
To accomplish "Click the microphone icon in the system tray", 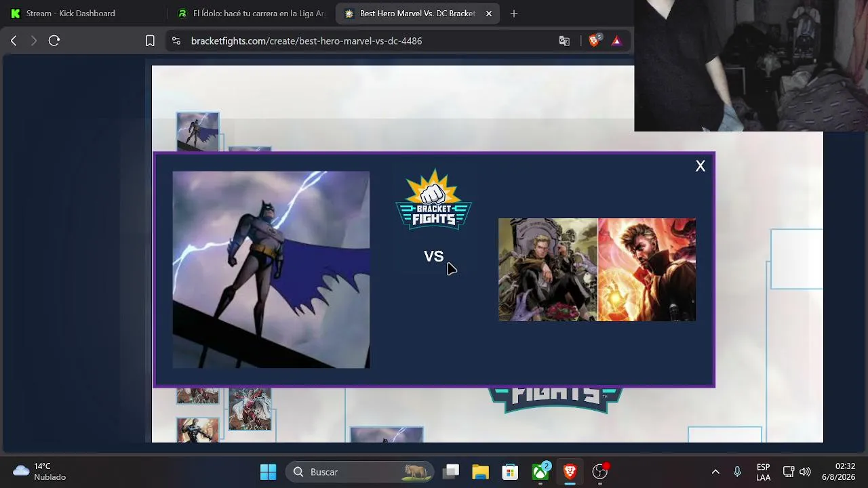I will [737, 472].
